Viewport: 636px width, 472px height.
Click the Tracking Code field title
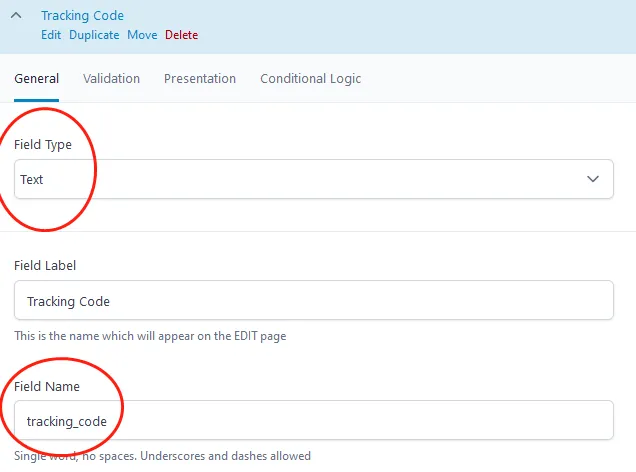(x=82, y=16)
